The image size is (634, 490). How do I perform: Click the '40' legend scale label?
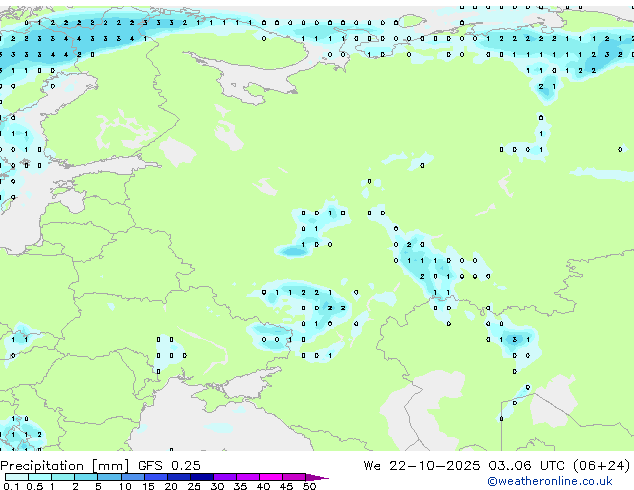point(263,486)
